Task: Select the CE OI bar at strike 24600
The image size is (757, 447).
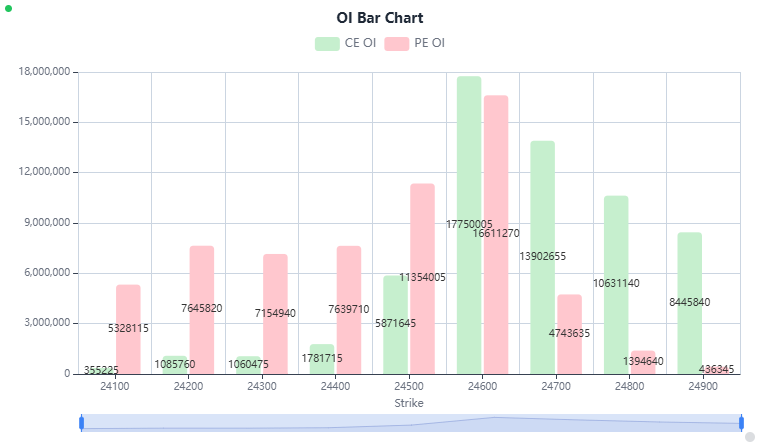Action: 469,225
